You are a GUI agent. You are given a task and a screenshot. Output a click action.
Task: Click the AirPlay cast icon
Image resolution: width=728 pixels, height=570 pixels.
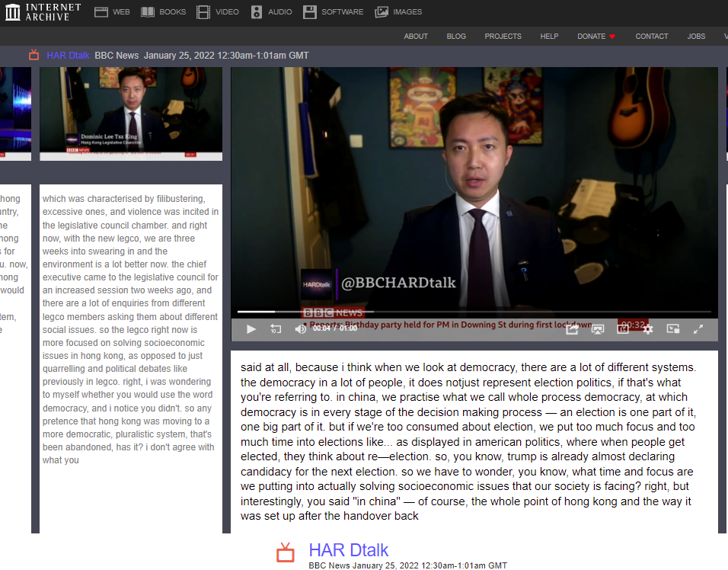[598, 329]
